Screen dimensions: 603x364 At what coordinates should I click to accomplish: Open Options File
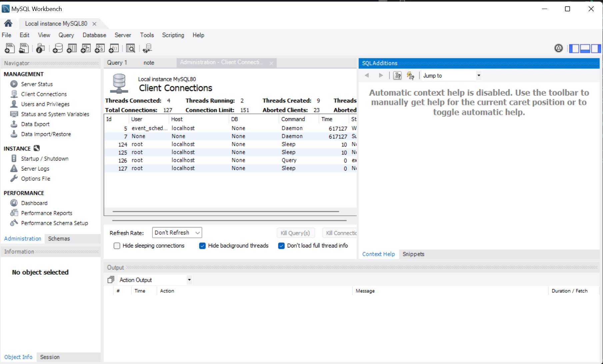point(35,179)
